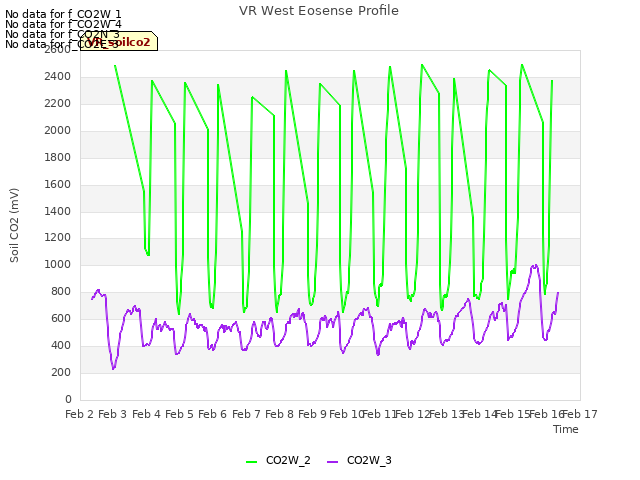Click the green CO2W_2 legend swatch
The image size is (640, 480).
pos(251,462)
